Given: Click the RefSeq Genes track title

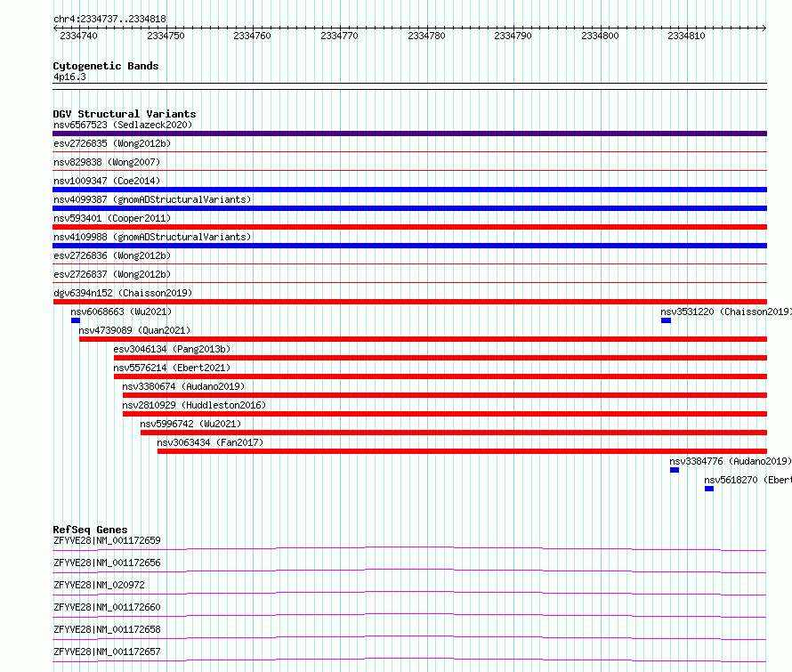Looking at the screenshot, I should (x=90, y=530).
